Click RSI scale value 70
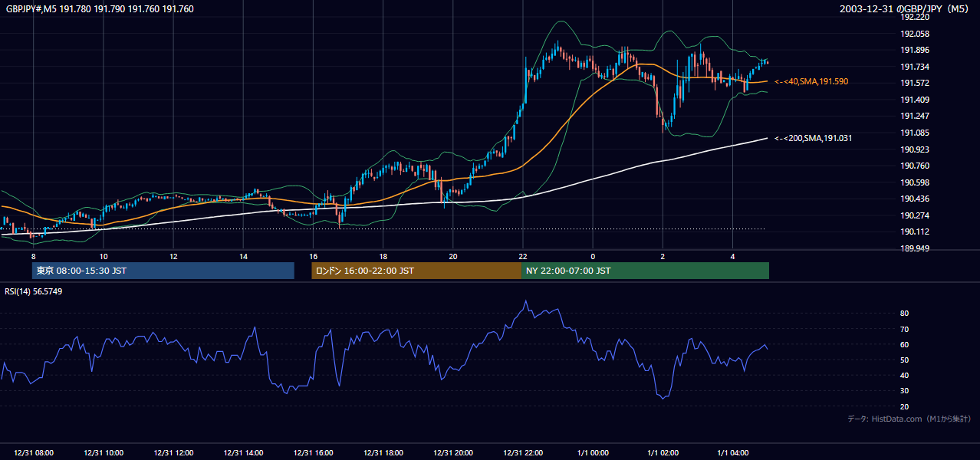This screenshot has width=980, height=460. coord(905,329)
